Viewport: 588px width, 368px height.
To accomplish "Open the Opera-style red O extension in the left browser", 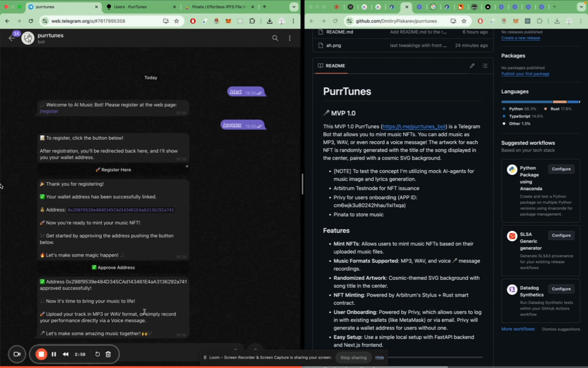I will tap(193, 21).
